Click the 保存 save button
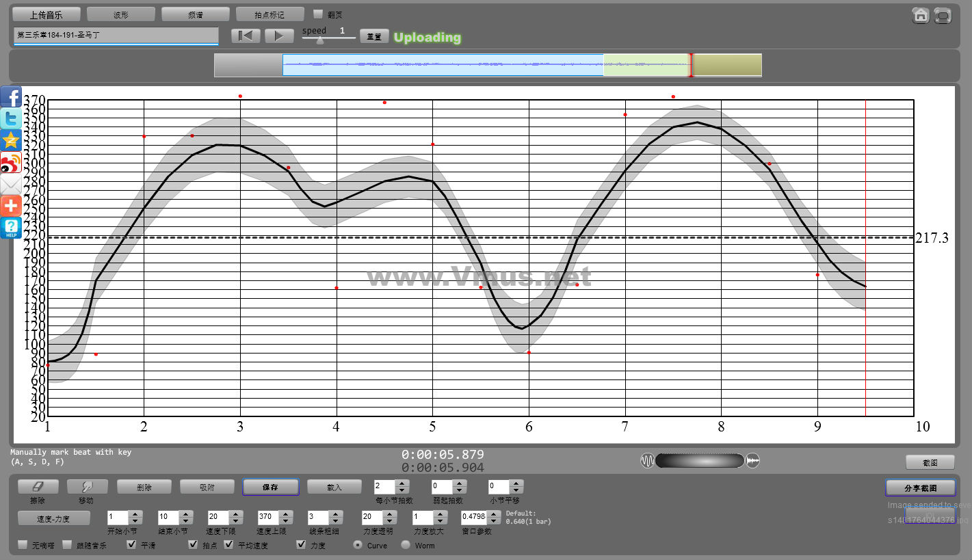Viewport: 972px width, 560px height. pos(270,487)
